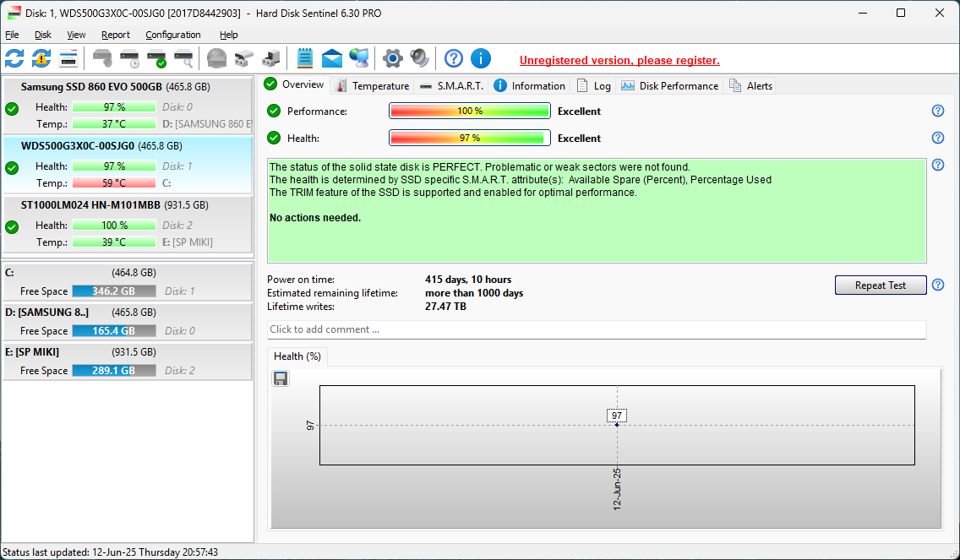The image size is (960, 560).
Task: Click help icon beside green status text box
Action: [937, 165]
